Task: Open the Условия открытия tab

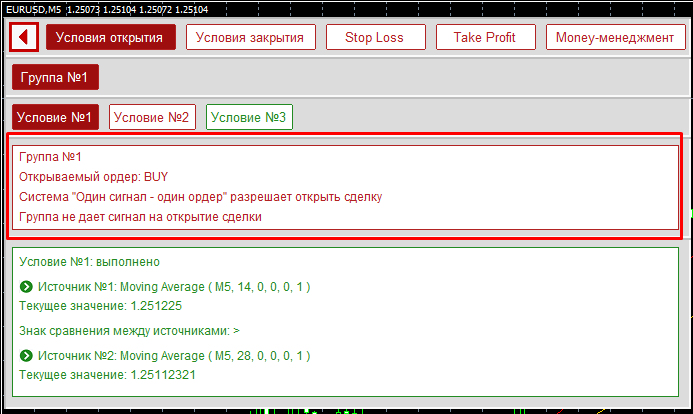Action: pyautogui.click(x=110, y=37)
